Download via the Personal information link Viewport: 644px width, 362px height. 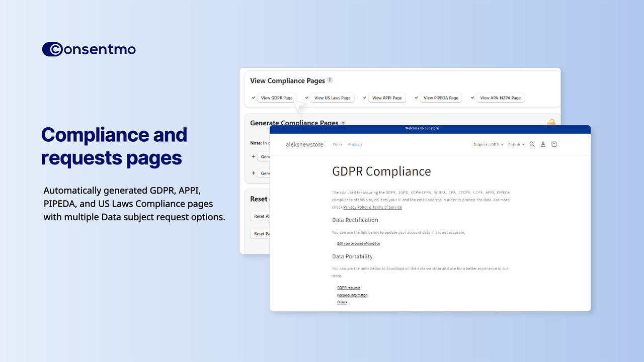click(x=352, y=295)
